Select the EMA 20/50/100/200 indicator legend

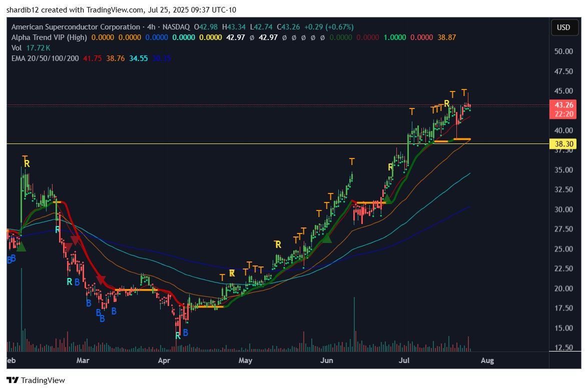coord(45,58)
